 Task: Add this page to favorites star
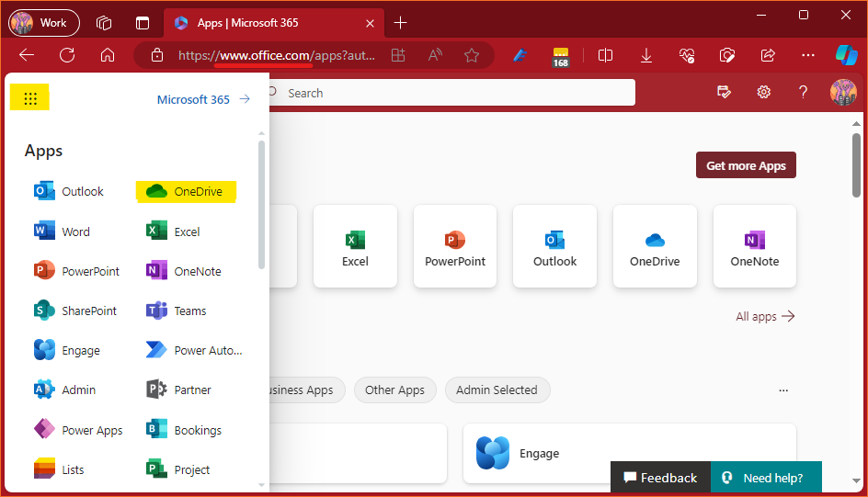coord(472,55)
